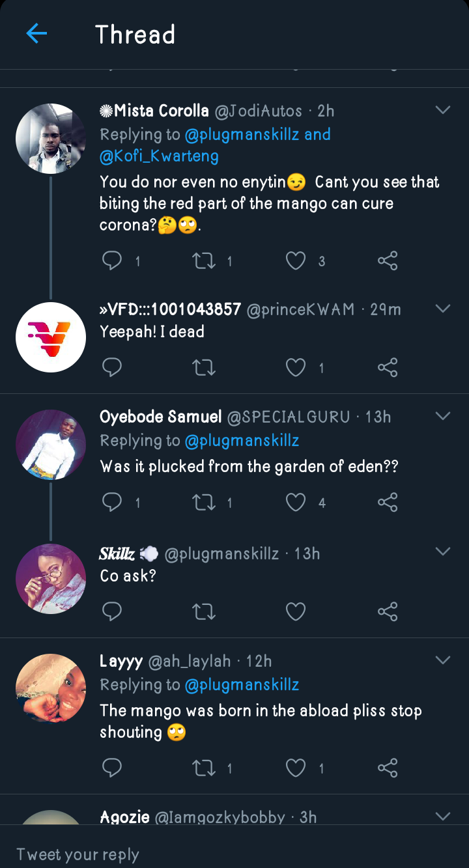
Task: Share Layyy's tweet
Action: [x=388, y=768]
